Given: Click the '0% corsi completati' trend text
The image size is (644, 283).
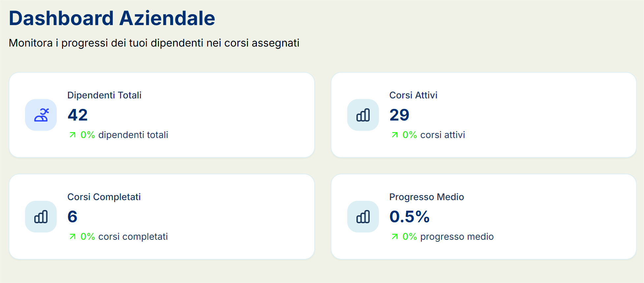Looking at the screenshot, I should 124,236.
